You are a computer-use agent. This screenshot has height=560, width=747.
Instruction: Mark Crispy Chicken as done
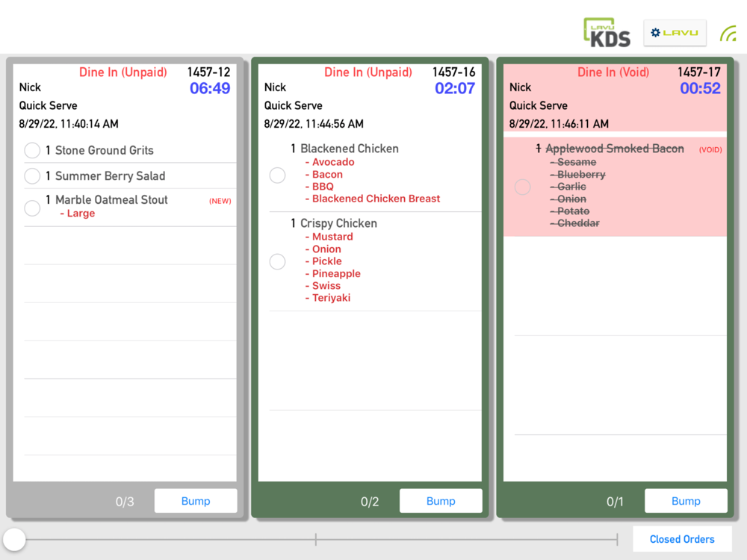click(277, 261)
